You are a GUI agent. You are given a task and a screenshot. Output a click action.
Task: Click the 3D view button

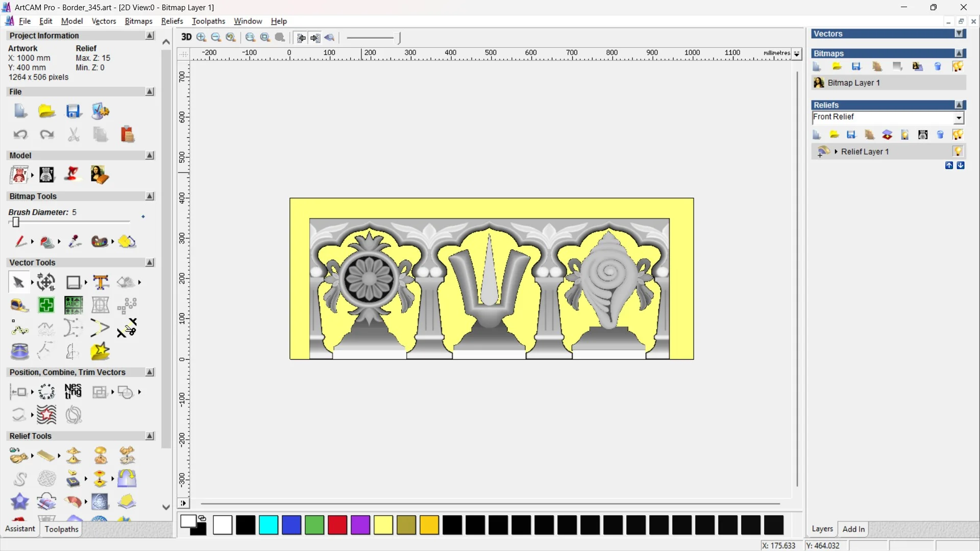(186, 37)
